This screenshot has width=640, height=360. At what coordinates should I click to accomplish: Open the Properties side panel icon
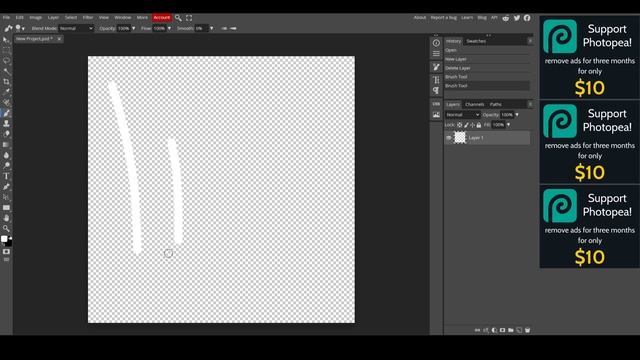tap(436, 53)
